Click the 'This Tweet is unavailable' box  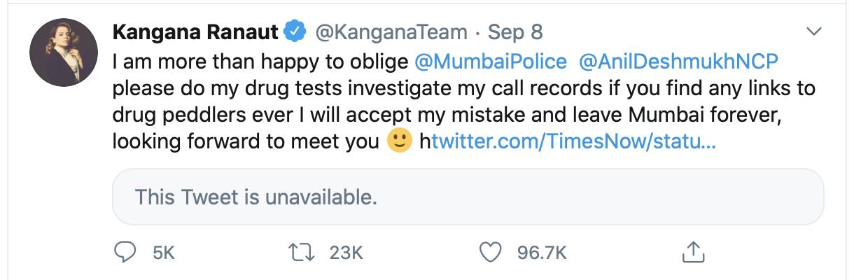468,197
